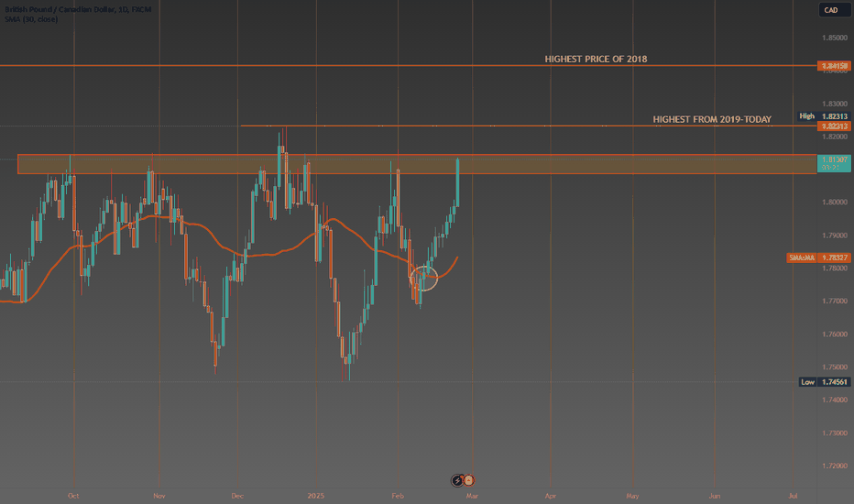
Task: Click the Oct label on time axis
Action: click(x=73, y=496)
